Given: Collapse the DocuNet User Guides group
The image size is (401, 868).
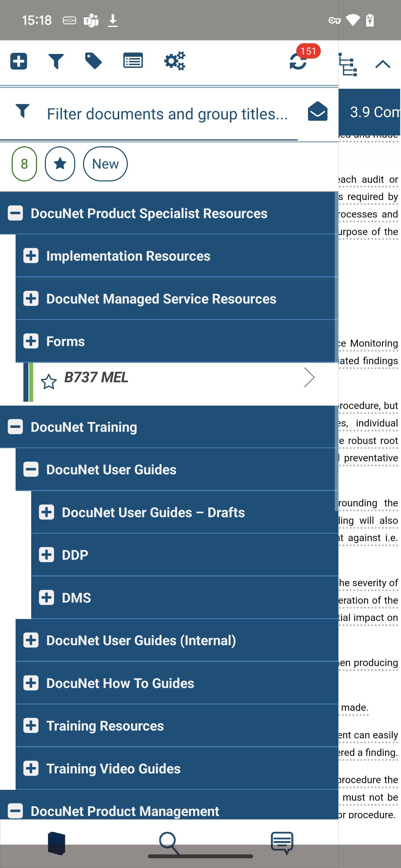Looking at the screenshot, I should click(31, 469).
